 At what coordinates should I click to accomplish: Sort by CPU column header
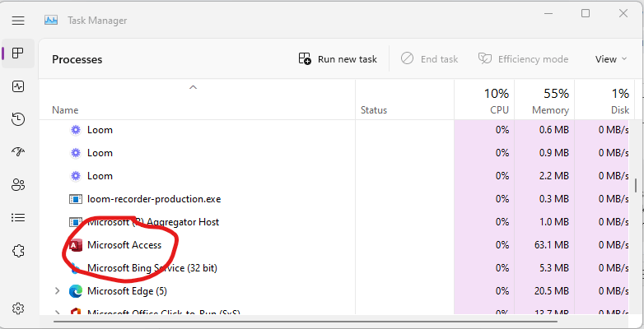(x=484, y=100)
